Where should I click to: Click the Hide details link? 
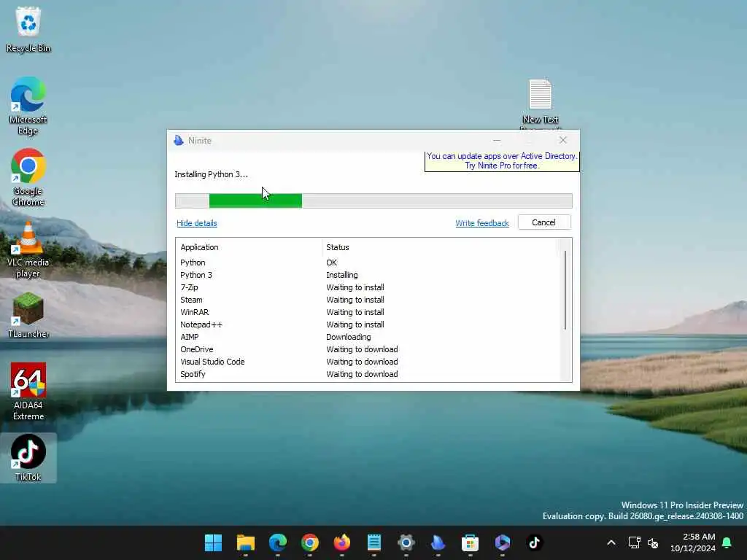click(x=197, y=223)
